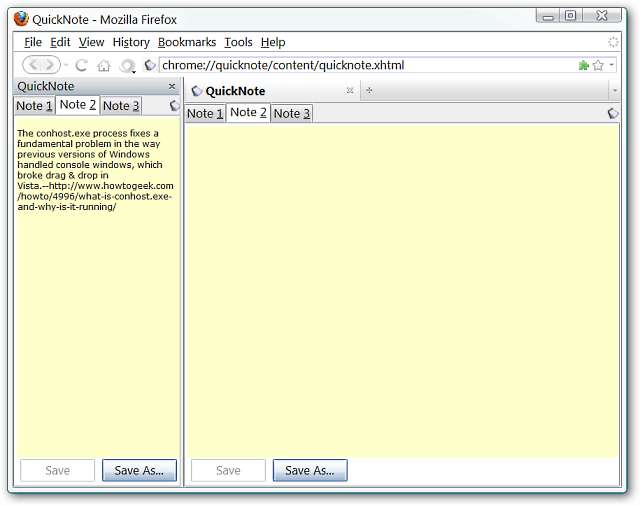Viewport: 640px width, 506px height.
Task: Click Save As... in main panel
Action: coord(310,470)
